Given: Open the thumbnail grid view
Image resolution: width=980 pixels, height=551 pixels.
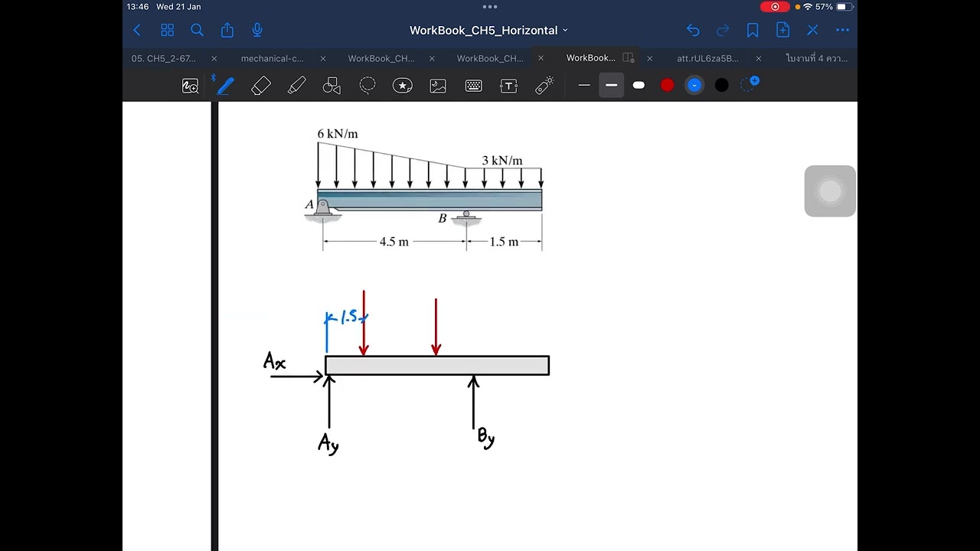Looking at the screenshot, I should [x=167, y=30].
